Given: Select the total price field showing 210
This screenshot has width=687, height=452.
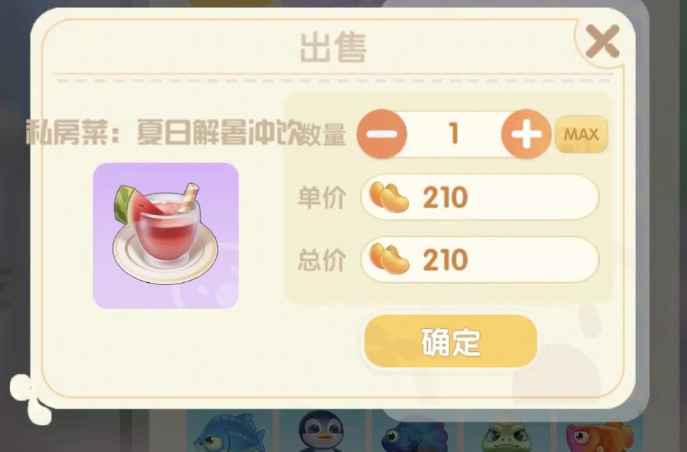Looking at the screenshot, I should point(480,259).
